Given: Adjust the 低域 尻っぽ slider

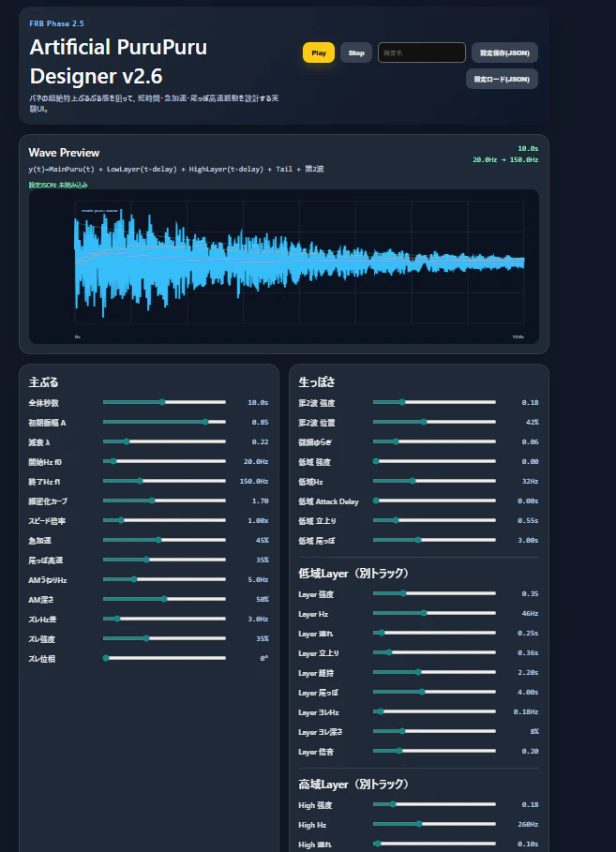Looking at the screenshot, I should point(434,540).
